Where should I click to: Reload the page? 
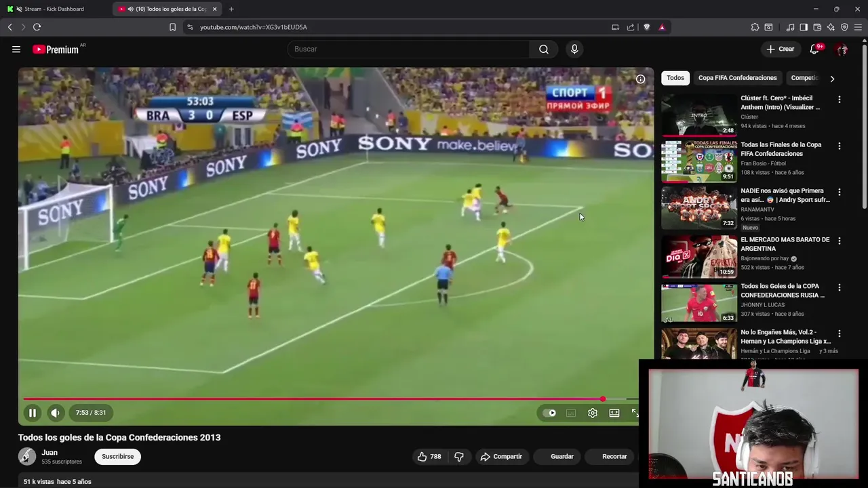pyautogui.click(x=37, y=27)
